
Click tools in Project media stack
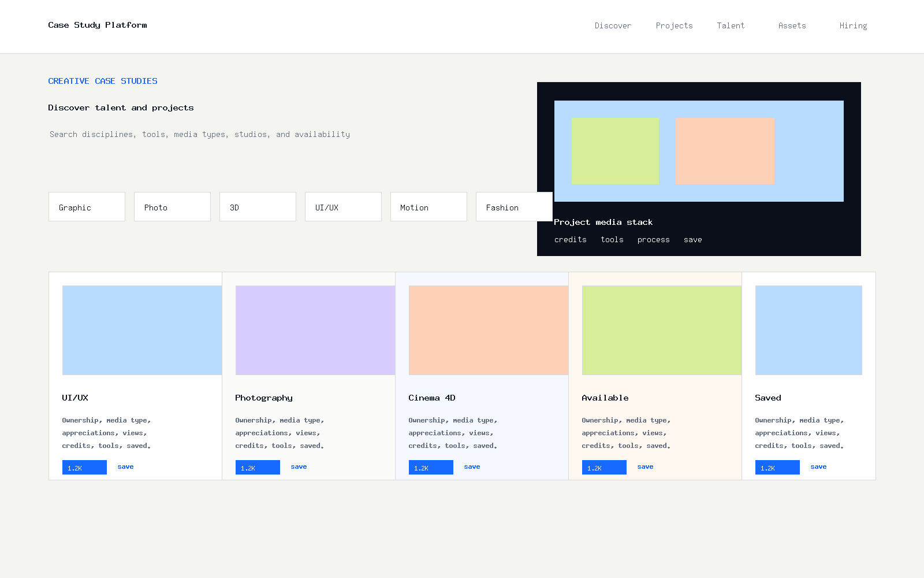coord(612,239)
